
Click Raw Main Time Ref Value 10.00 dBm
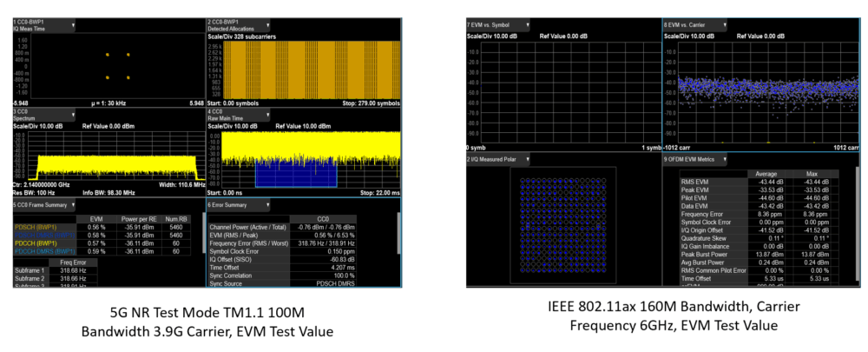point(303,126)
